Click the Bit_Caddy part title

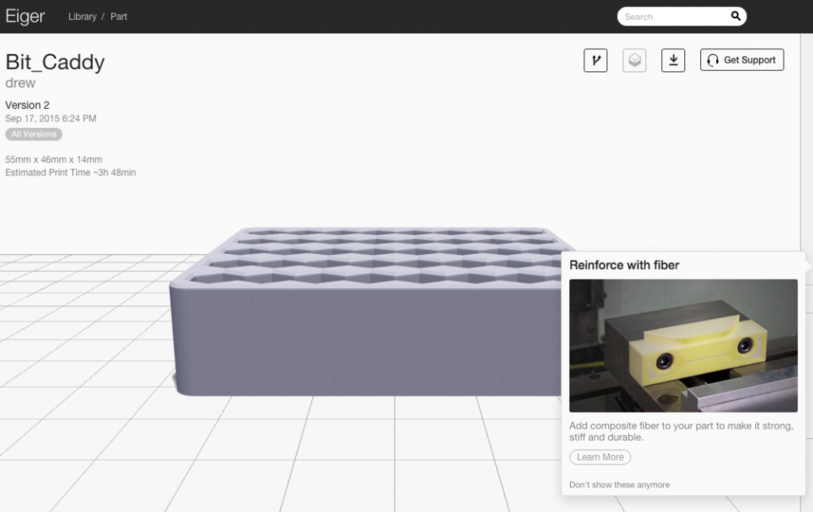(55, 62)
